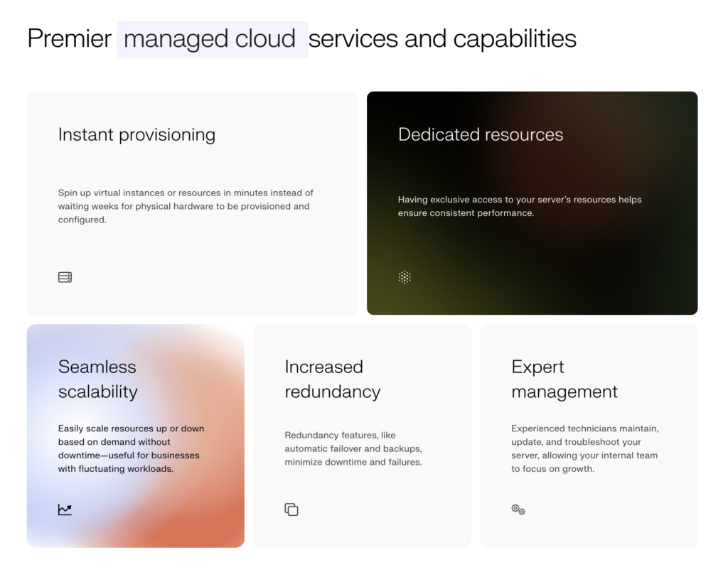Click the 'Instant provisioning' heading

(x=136, y=135)
